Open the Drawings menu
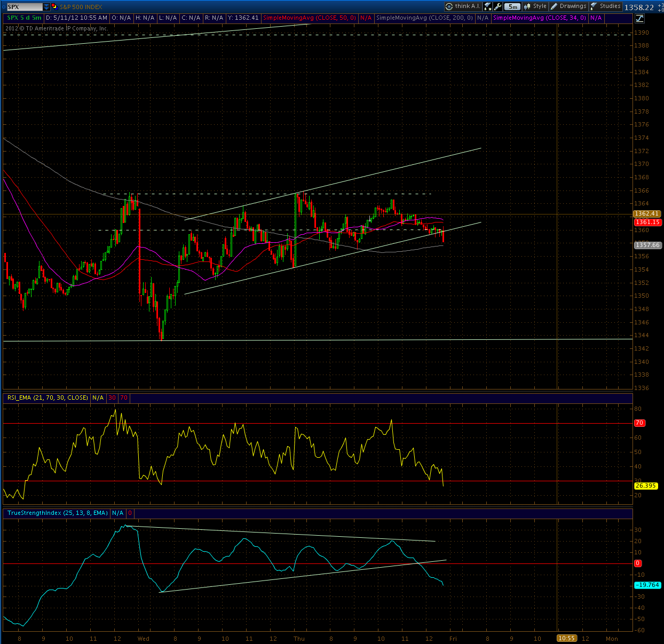Image resolution: width=664 pixels, height=644 pixels. point(569,6)
